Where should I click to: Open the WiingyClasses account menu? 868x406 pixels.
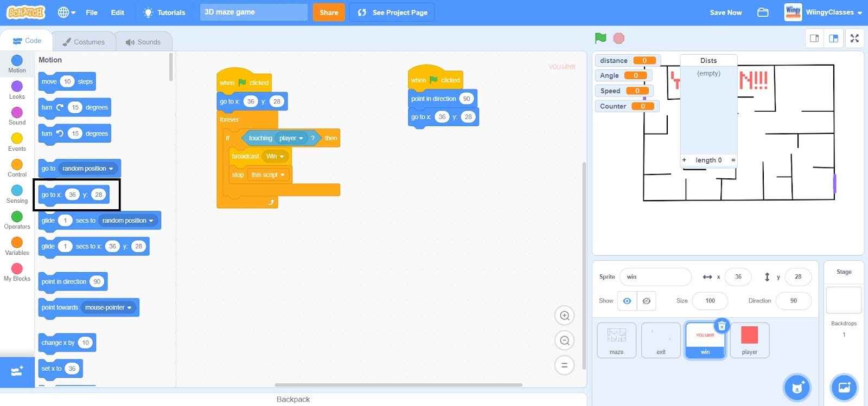pyautogui.click(x=824, y=12)
